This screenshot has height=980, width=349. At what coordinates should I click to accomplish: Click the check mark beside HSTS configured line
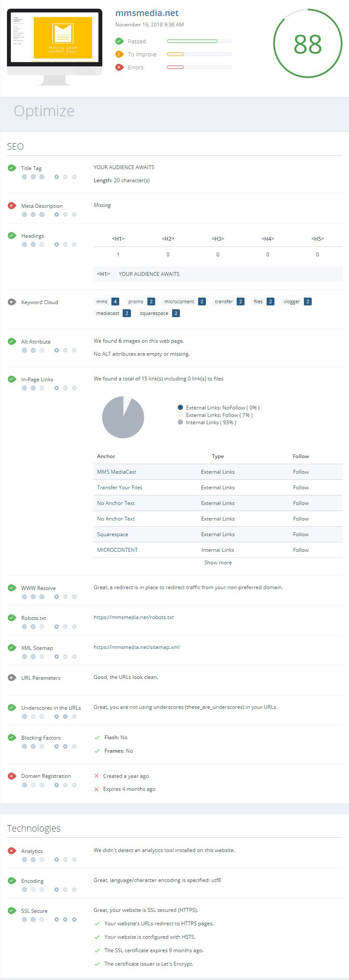click(97, 937)
